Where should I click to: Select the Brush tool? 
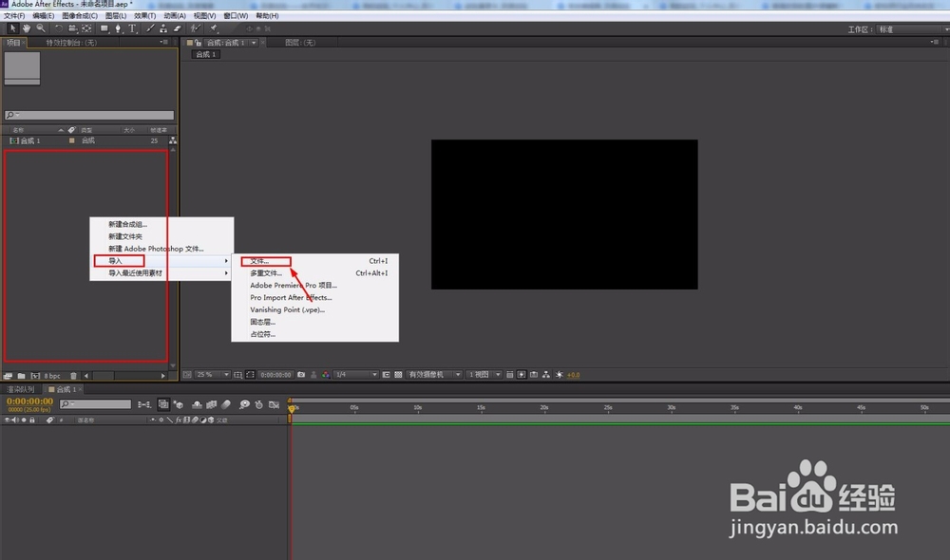pyautogui.click(x=150, y=28)
